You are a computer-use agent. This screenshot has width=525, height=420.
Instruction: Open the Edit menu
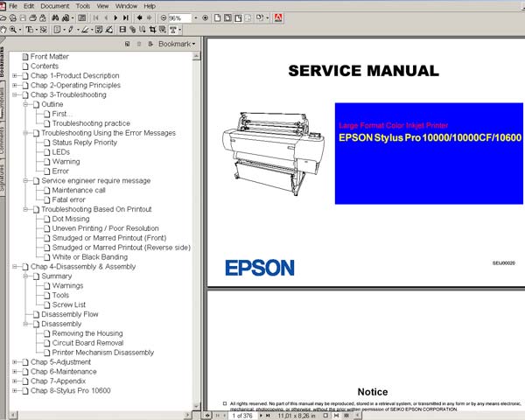tap(29, 6)
